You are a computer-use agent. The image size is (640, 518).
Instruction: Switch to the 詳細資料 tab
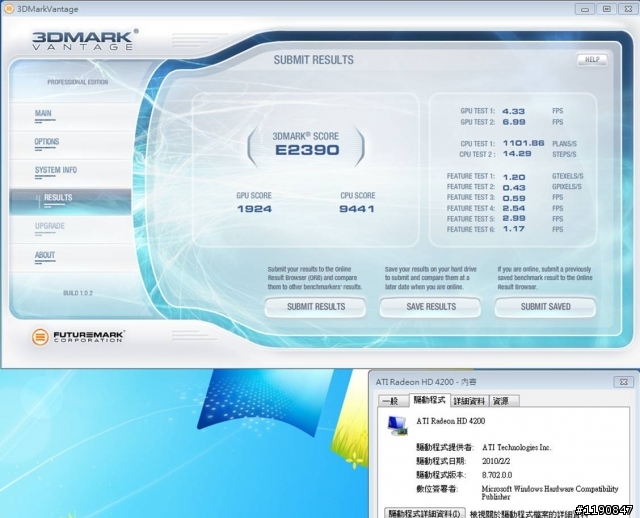(469, 401)
